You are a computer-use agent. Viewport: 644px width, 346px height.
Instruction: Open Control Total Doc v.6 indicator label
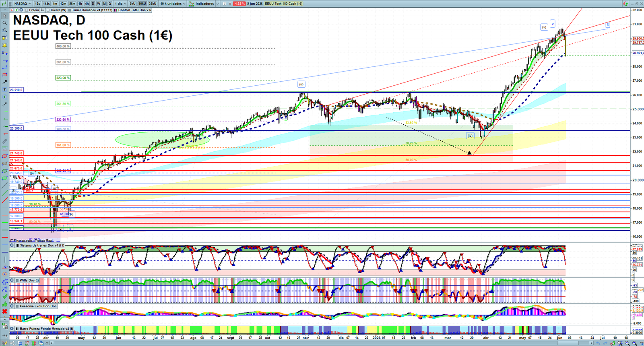coord(133,10)
